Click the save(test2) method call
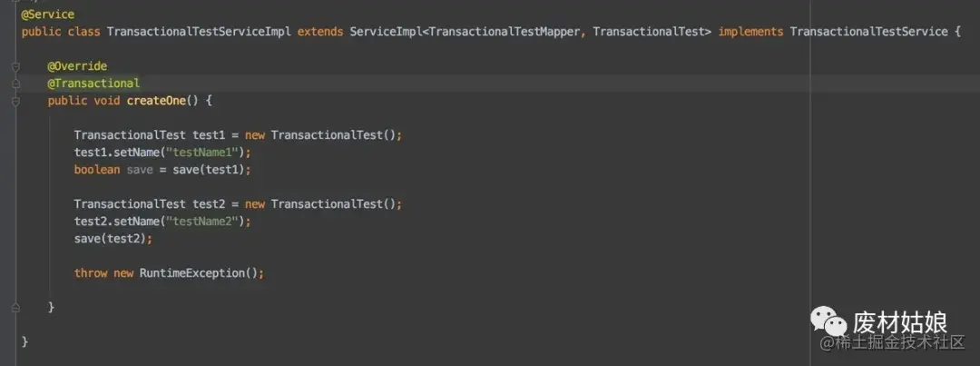The image size is (980, 366). [x=113, y=238]
